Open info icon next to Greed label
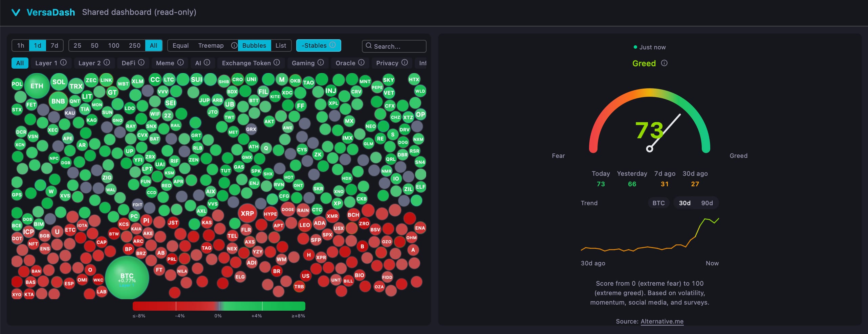868x334 pixels. (x=664, y=63)
